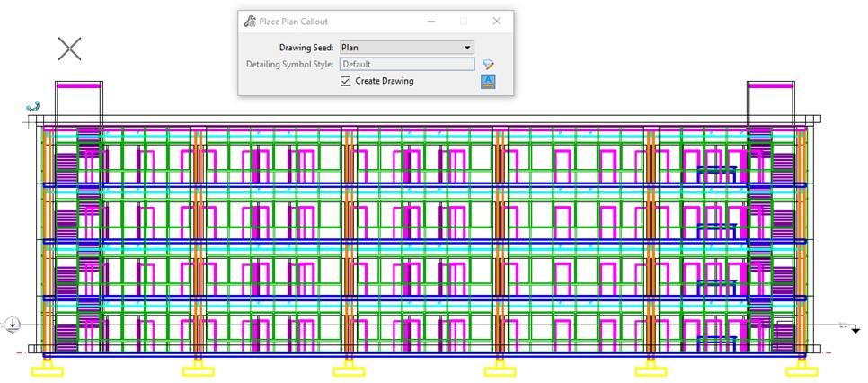Uncheck the Create Drawing checkbox
This screenshot has width=868, height=383.
click(x=345, y=82)
